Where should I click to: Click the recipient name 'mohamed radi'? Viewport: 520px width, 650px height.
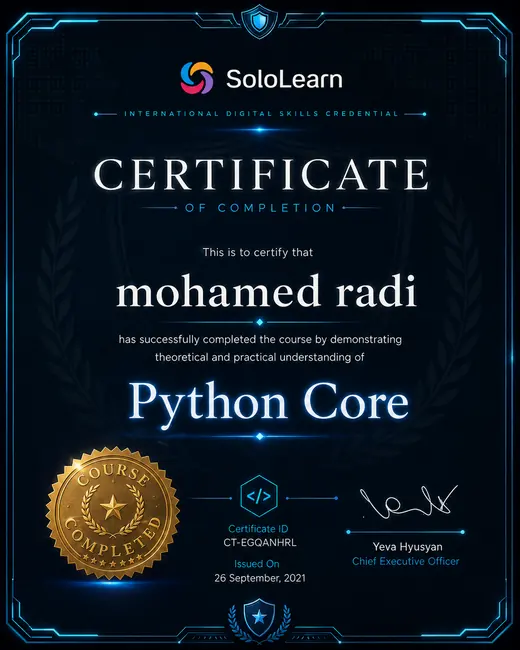pyautogui.click(x=266, y=291)
